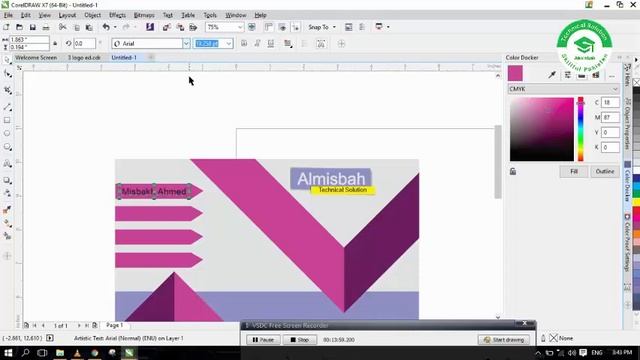Open the Options icon beside Snap To
The image size is (640, 360).
click(x=348, y=27)
